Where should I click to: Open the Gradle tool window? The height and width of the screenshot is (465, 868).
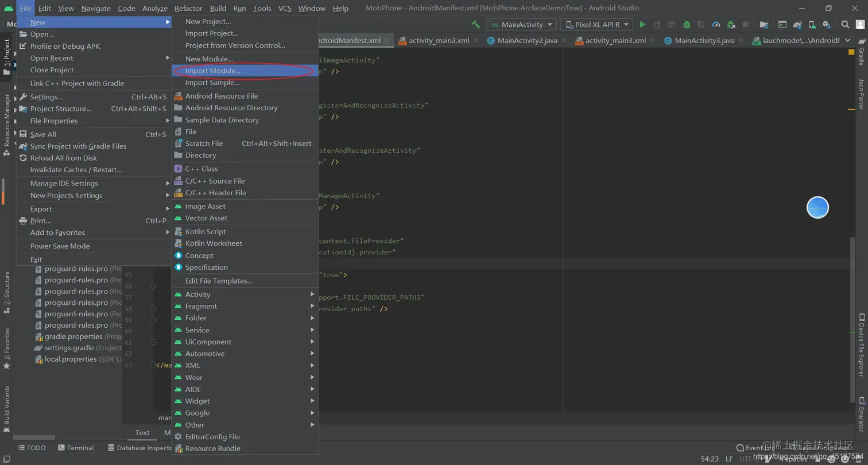[x=861, y=53]
